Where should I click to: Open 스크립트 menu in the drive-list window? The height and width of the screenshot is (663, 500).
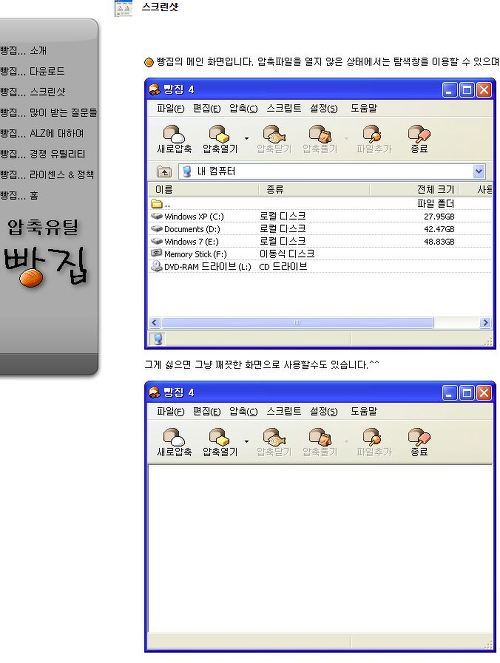[284, 108]
